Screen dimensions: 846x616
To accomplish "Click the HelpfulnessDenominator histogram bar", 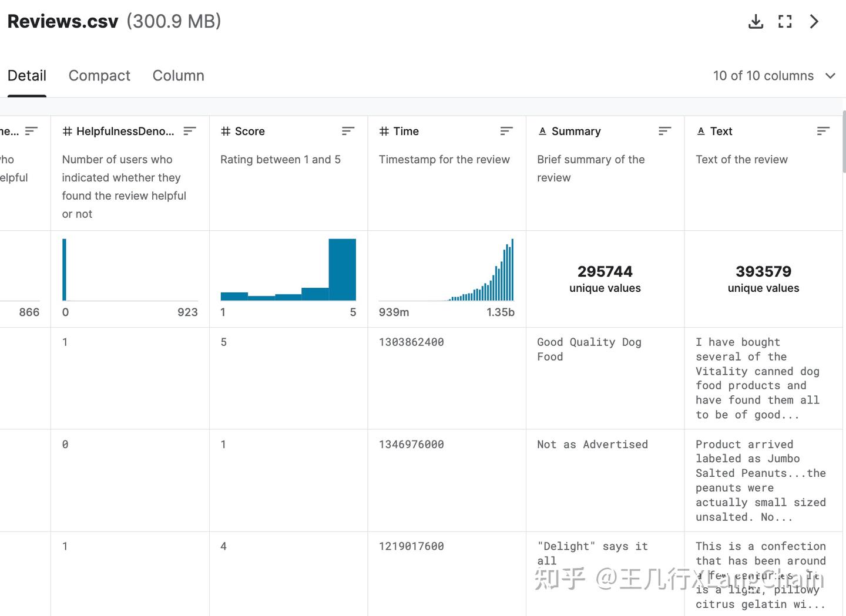I will [x=65, y=270].
